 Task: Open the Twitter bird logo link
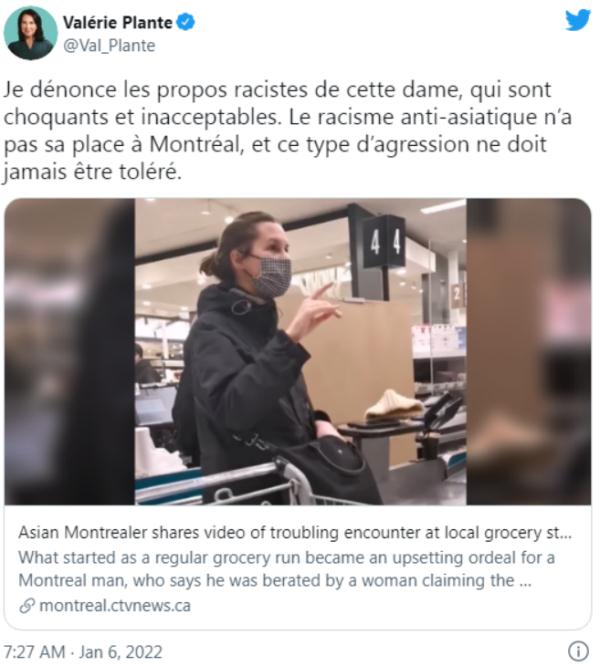coord(578,20)
